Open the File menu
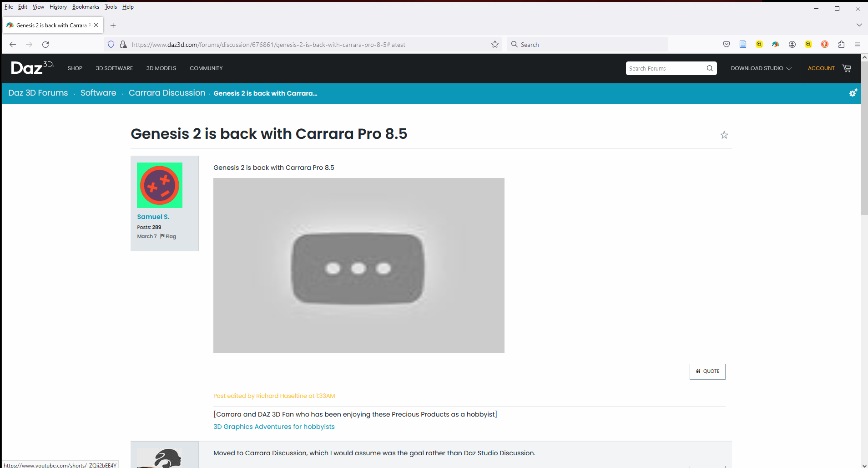Viewport: 868px width, 468px height. [x=9, y=7]
